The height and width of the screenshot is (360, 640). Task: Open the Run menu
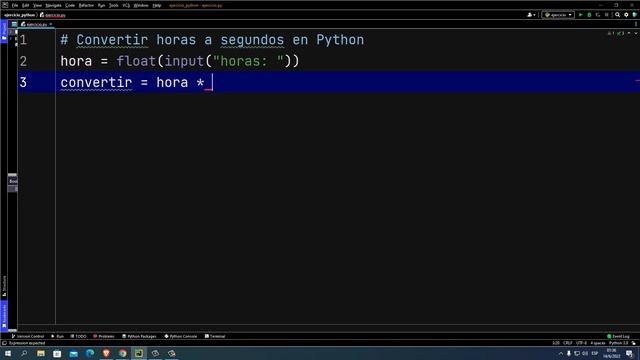pyautogui.click(x=101, y=5)
